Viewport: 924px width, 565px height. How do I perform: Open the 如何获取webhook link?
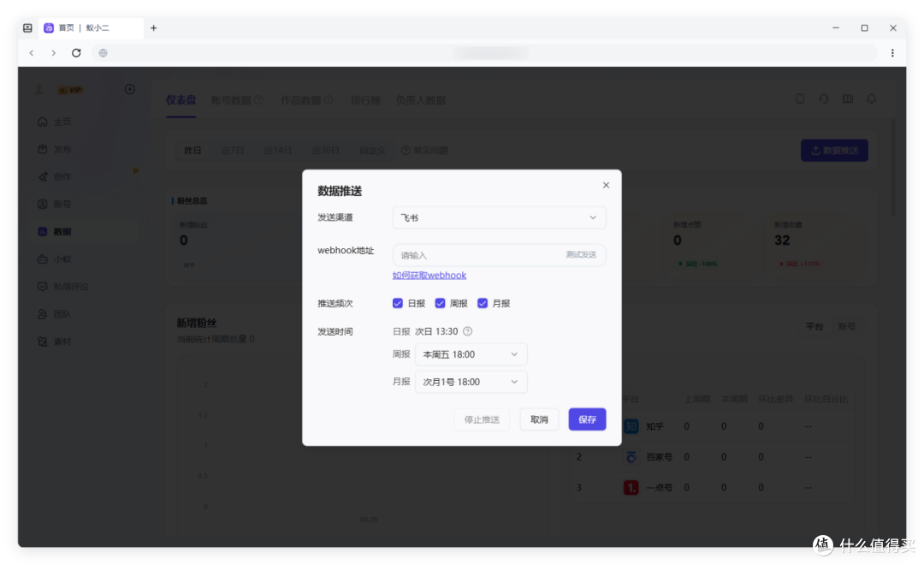pyautogui.click(x=429, y=276)
